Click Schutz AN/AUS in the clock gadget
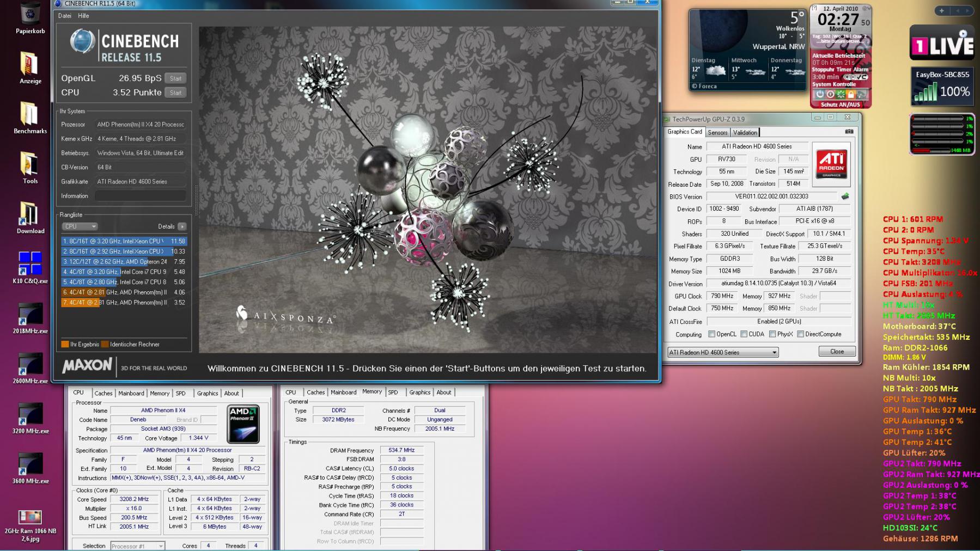Viewport: 980px width, 551px height. [x=840, y=105]
